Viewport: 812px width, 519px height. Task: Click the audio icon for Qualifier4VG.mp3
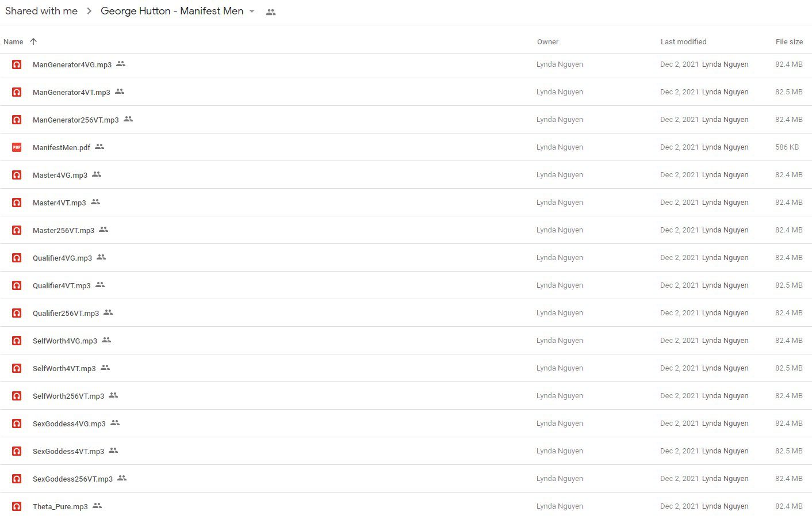[17, 258]
